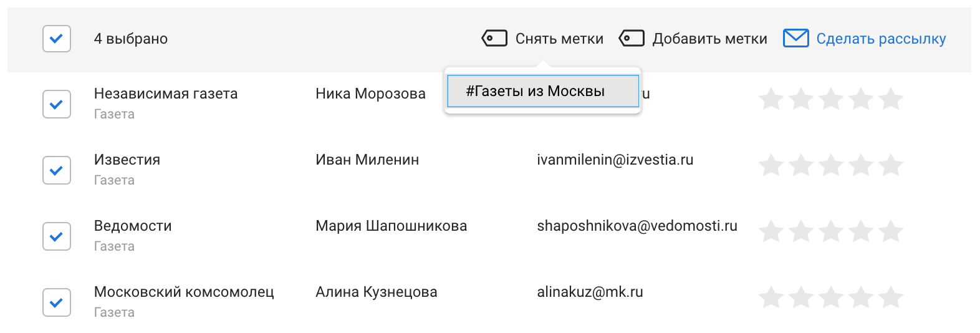Set Ведомости rating to three stars

tap(831, 231)
